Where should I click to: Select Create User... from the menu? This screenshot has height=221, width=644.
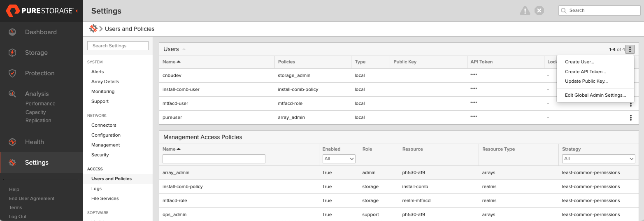(x=579, y=62)
